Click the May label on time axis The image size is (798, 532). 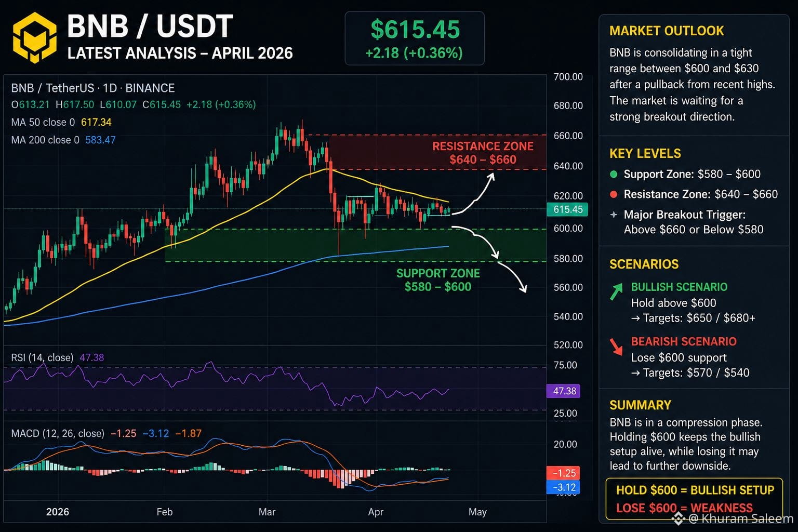pyautogui.click(x=477, y=512)
